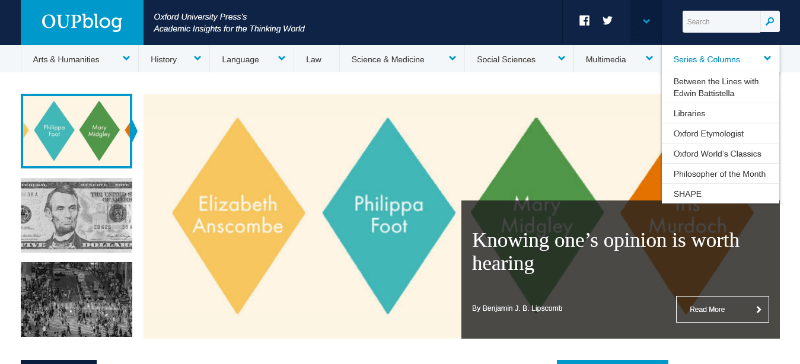This screenshot has height=364, width=800.
Task: Select the five dollar bill thumbnail
Action: coord(77,215)
